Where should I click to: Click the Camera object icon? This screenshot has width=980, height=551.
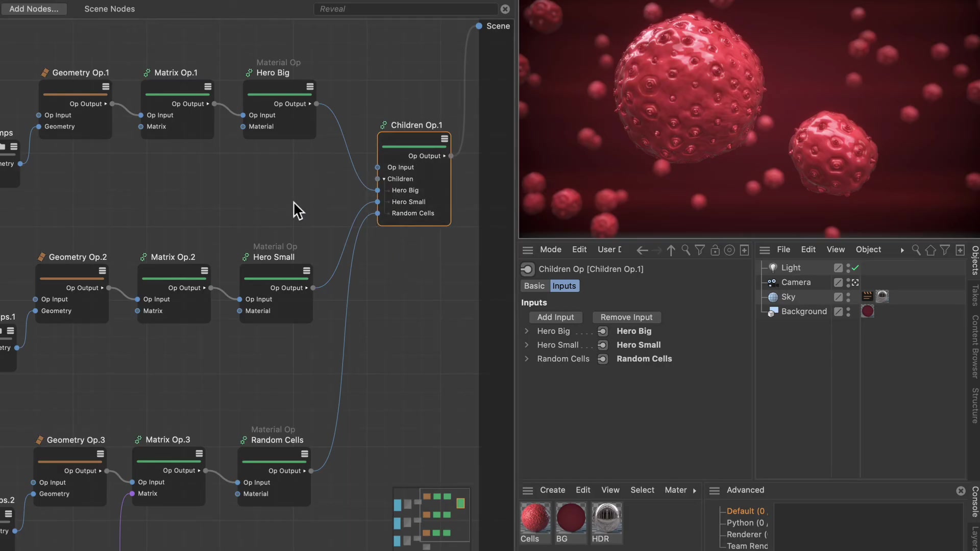[772, 282]
